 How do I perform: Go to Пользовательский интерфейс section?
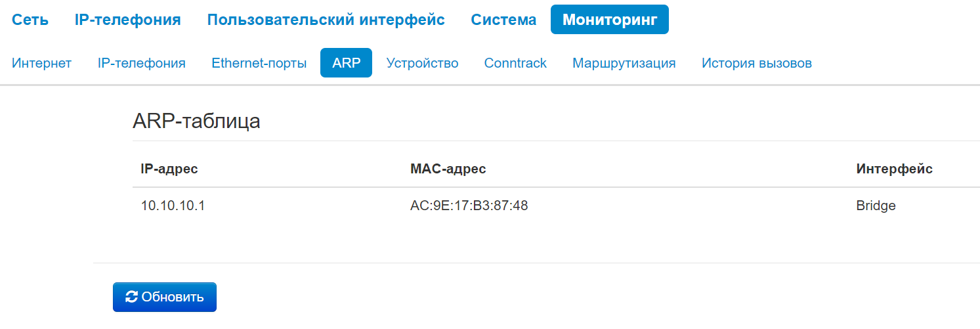(x=326, y=20)
